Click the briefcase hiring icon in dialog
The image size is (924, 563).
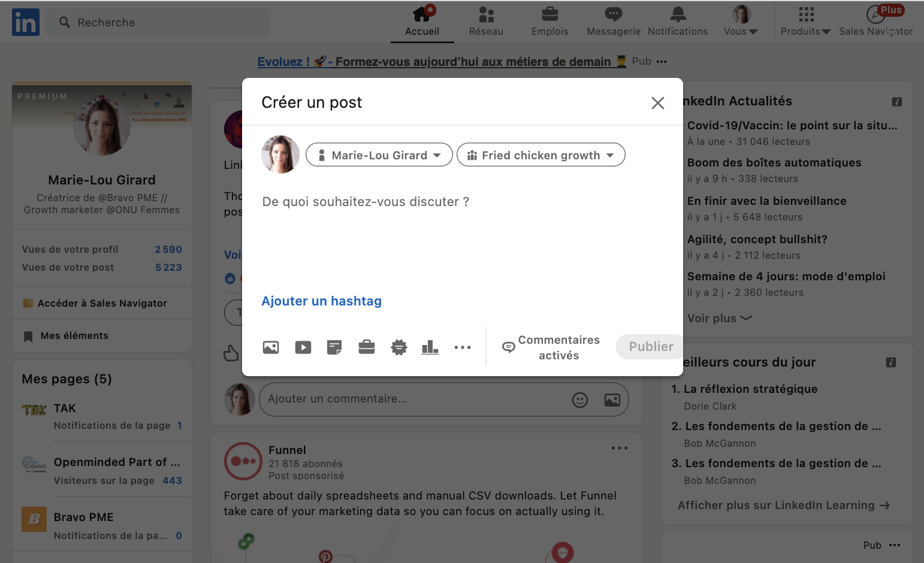click(367, 347)
